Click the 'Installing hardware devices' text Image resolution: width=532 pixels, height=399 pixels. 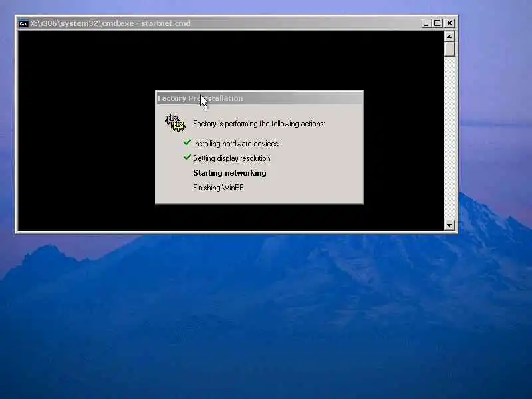click(x=235, y=144)
